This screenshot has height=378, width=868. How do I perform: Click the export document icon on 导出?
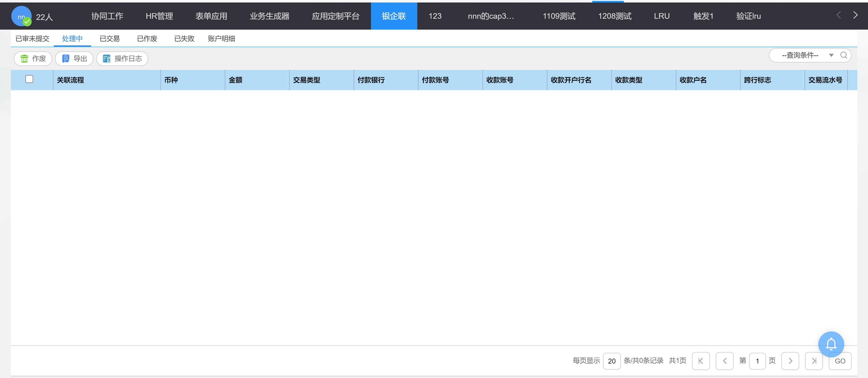[x=66, y=59]
